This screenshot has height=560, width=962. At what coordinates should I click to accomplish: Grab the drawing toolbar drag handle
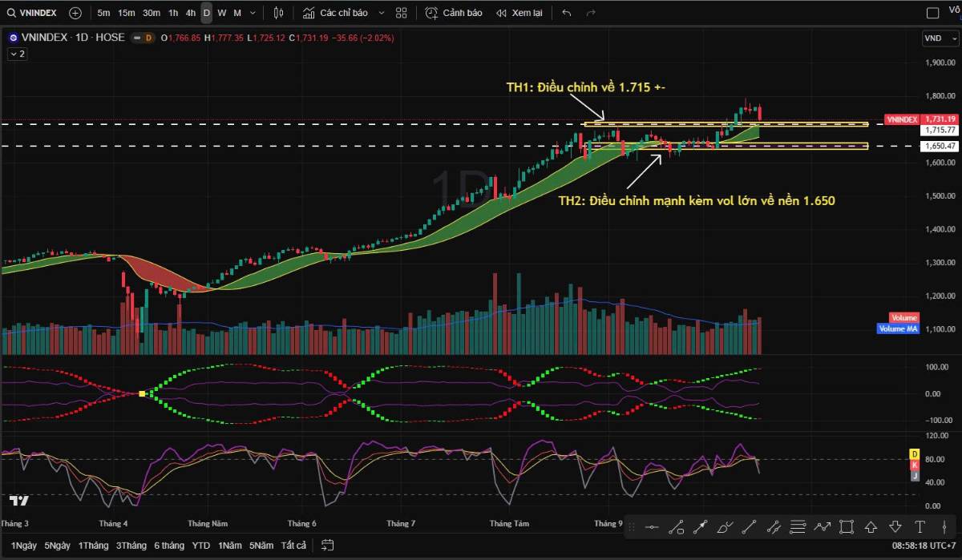coord(633,527)
